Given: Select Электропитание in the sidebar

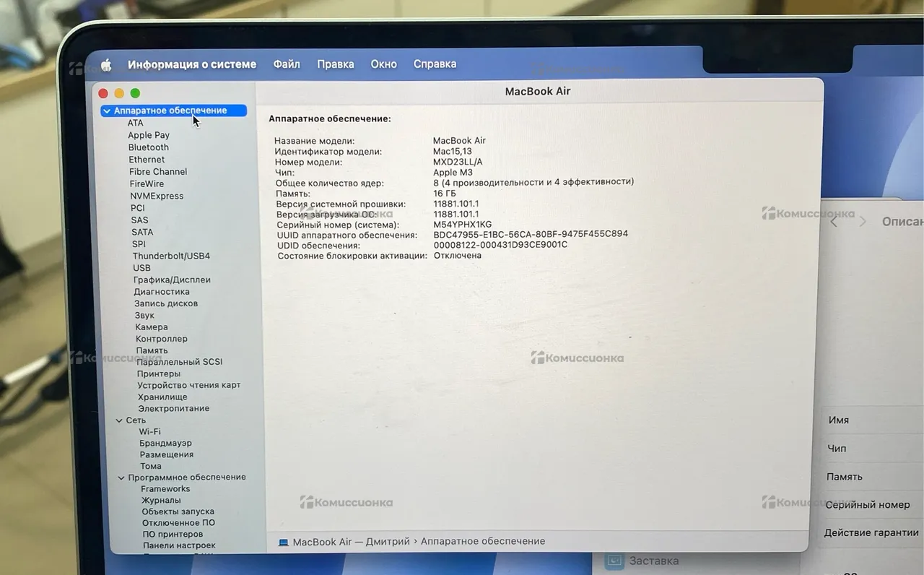Looking at the screenshot, I should coord(174,408).
